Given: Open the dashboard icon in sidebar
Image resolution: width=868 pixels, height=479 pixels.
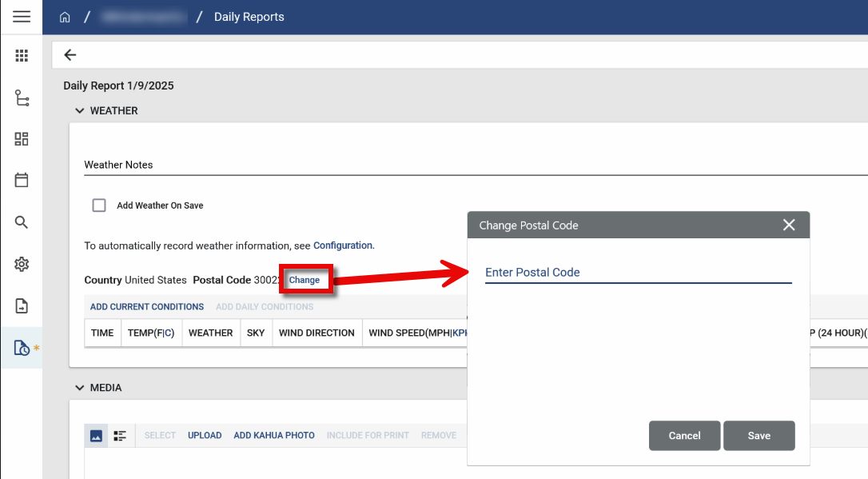Looking at the screenshot, I should coord(22,139).
